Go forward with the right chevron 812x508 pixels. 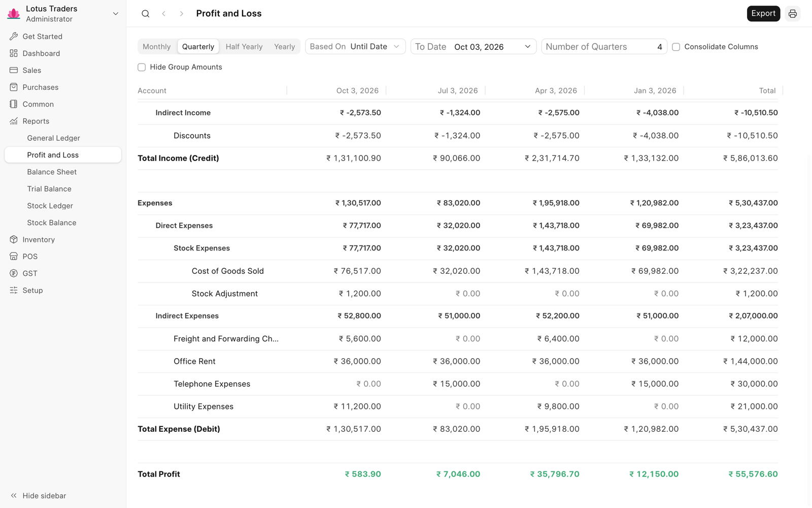click(181, 14)
